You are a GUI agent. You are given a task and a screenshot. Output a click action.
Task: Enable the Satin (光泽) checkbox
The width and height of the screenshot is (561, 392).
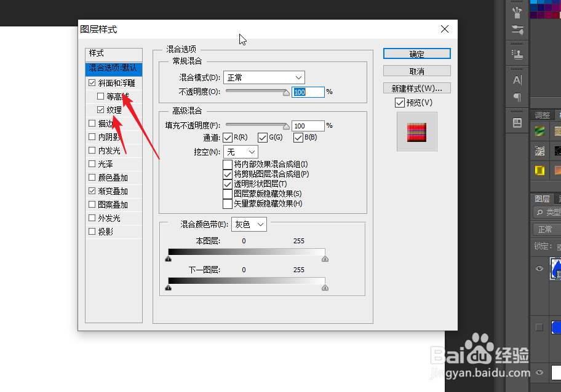pyautogui.click(x=92, y=164)
